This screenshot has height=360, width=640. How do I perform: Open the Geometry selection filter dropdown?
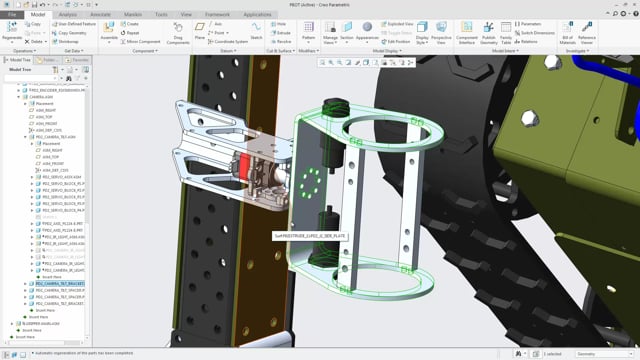point(604,354)
